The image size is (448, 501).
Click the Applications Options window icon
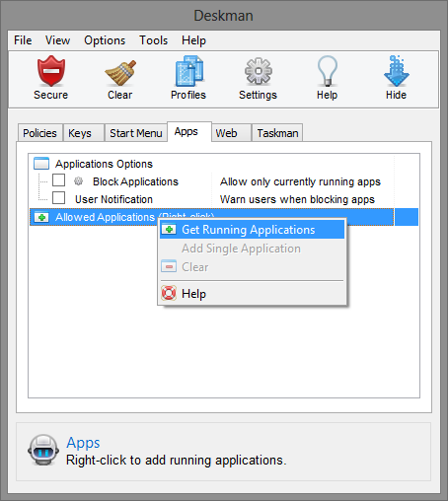pos(41,164)
